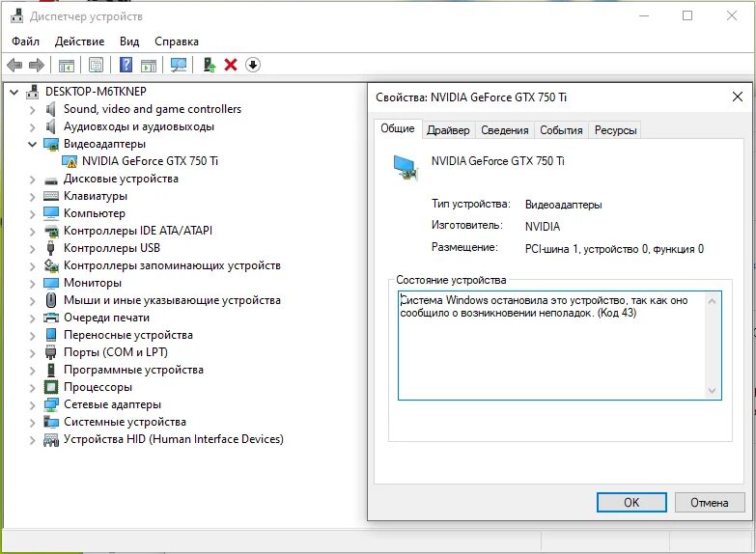Click the Видеоадаптеры category icon
Viewport: 756px width, 554px height.
51,144
